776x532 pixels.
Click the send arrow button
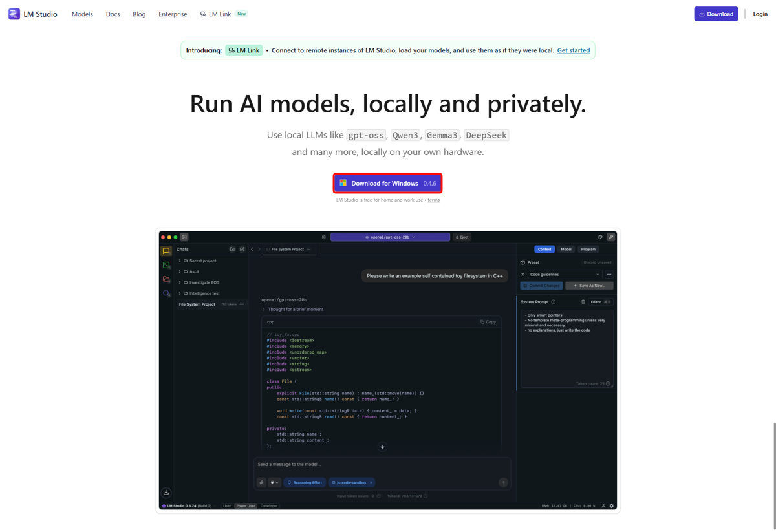[x=503, y=482]
